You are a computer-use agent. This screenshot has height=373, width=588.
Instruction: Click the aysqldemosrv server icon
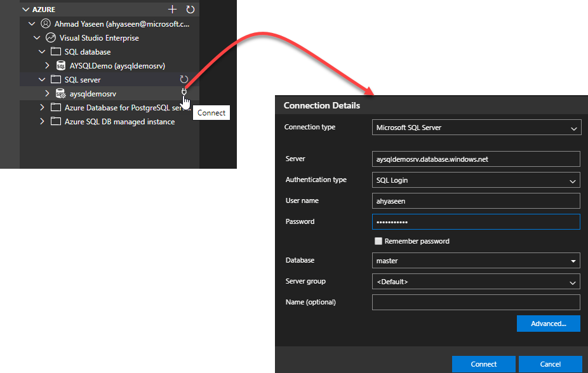(x=61, y=93)
